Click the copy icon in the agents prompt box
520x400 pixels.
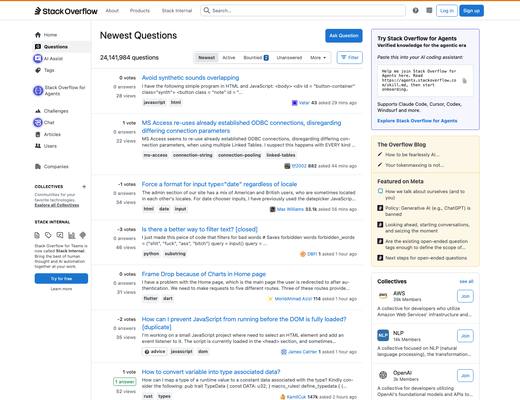click(x=464, y=80)
